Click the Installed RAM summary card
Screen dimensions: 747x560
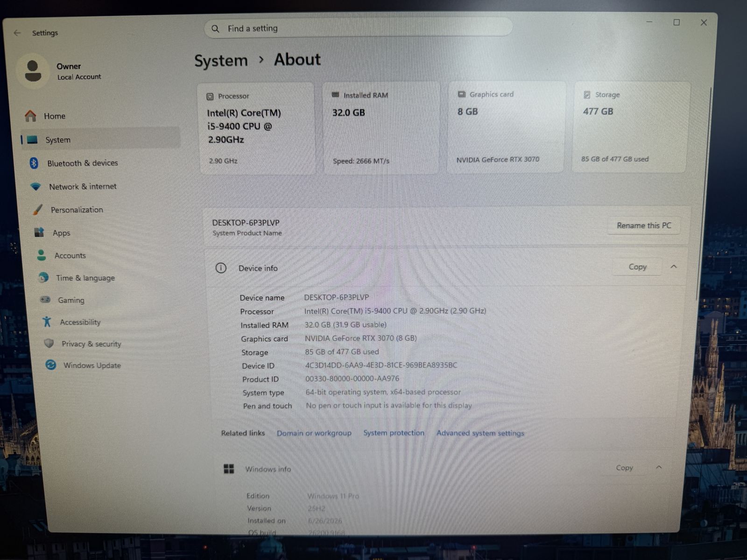pyautogui.click(x=381, y=128)
